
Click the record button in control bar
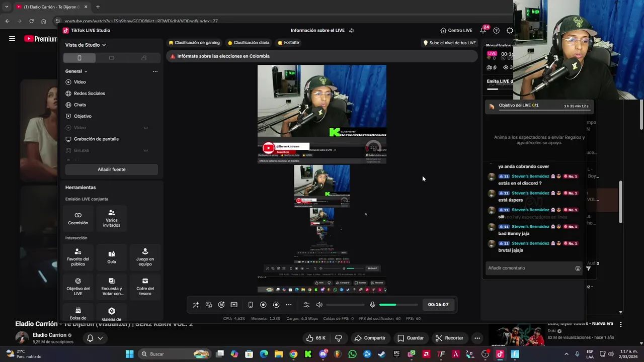pyautogui.click(x=263, y=305)
